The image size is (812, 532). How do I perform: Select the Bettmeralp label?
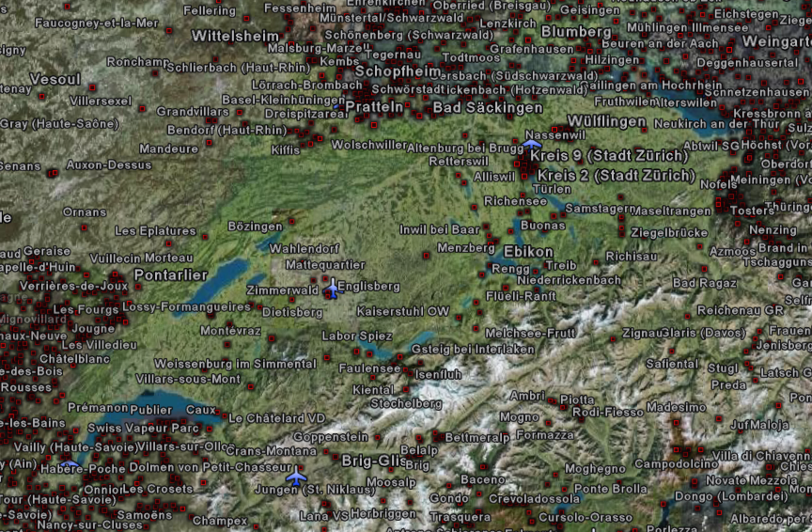tap(476, 438)
